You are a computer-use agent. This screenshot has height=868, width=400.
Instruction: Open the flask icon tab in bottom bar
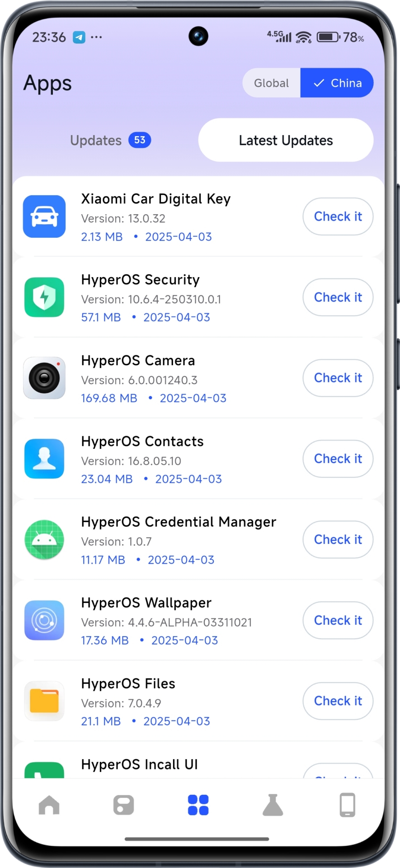(x=273, y=805)
